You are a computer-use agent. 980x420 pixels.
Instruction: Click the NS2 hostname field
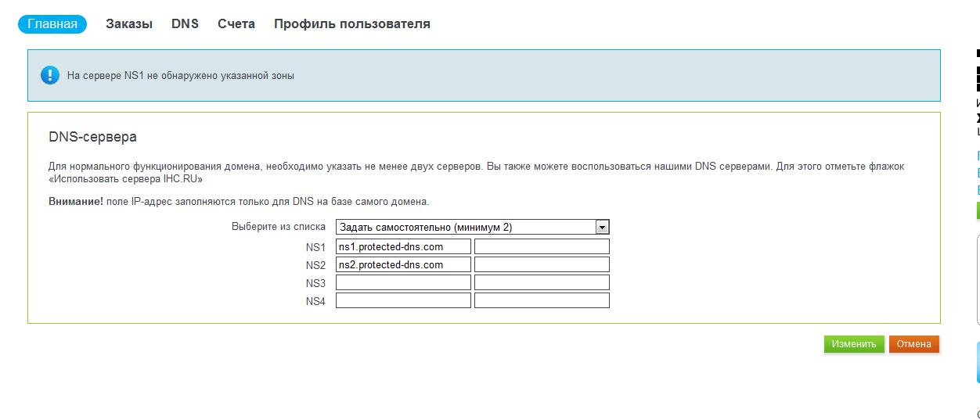tap(403, 264)
